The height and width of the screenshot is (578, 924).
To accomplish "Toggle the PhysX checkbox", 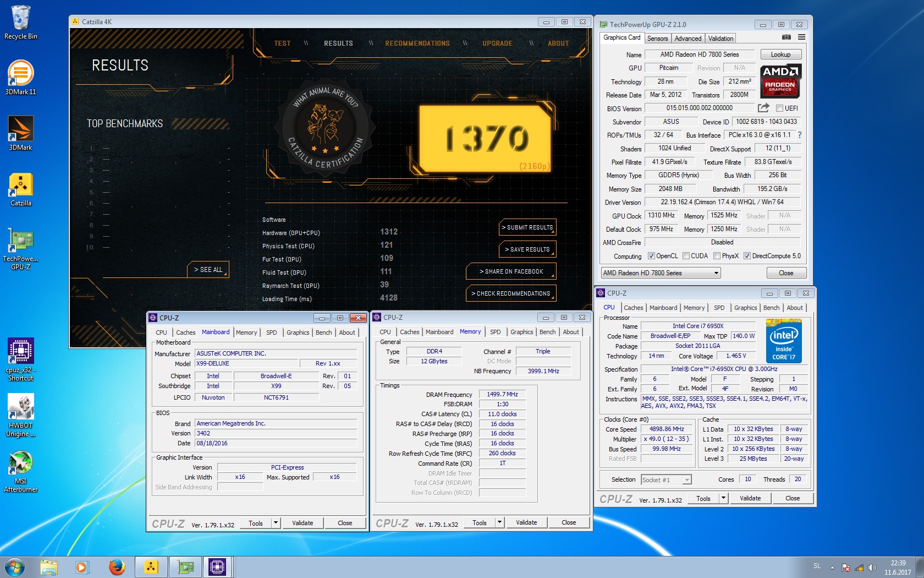I will (717, 256).
